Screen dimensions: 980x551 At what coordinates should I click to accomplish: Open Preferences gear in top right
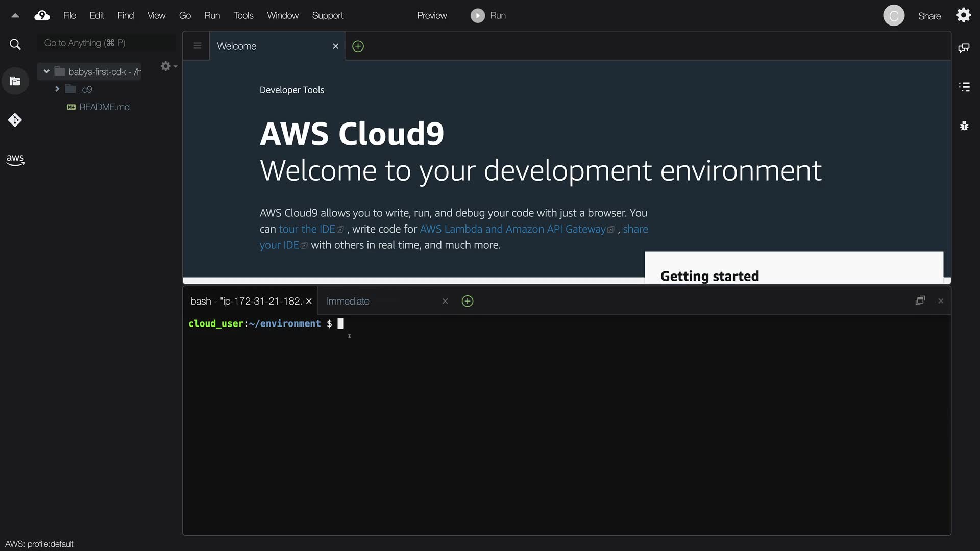963,15
